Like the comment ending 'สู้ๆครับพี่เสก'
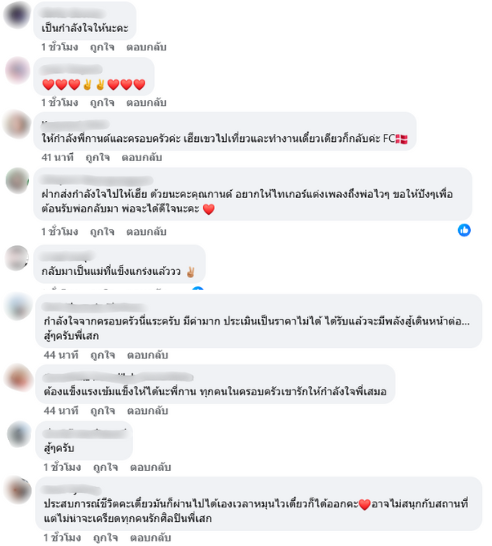 103,355
